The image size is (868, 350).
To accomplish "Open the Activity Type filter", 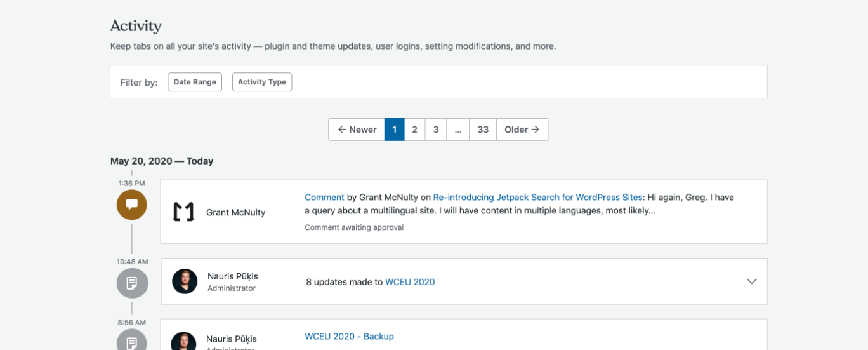I will pyautogui.click(x=262, y=82).
